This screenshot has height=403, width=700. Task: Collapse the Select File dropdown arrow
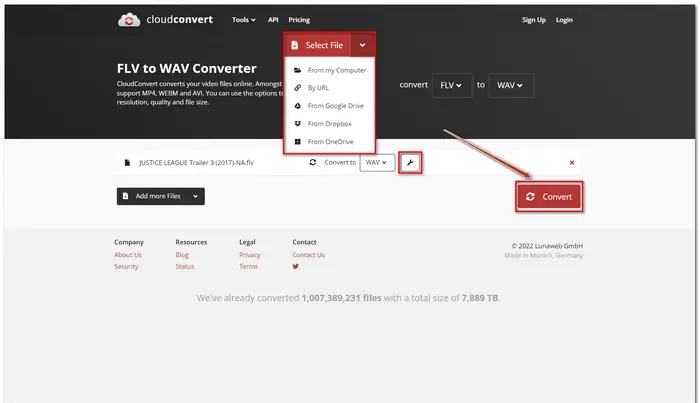click(x=362, y=45)
